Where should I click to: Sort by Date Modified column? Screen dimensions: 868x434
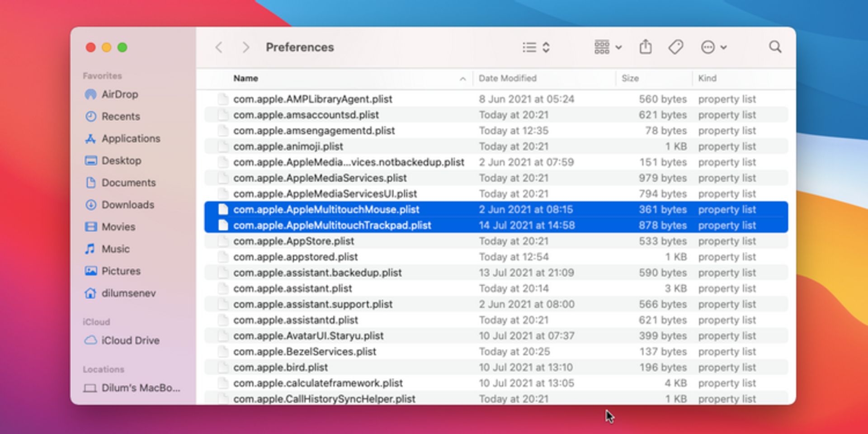[507, 79]
